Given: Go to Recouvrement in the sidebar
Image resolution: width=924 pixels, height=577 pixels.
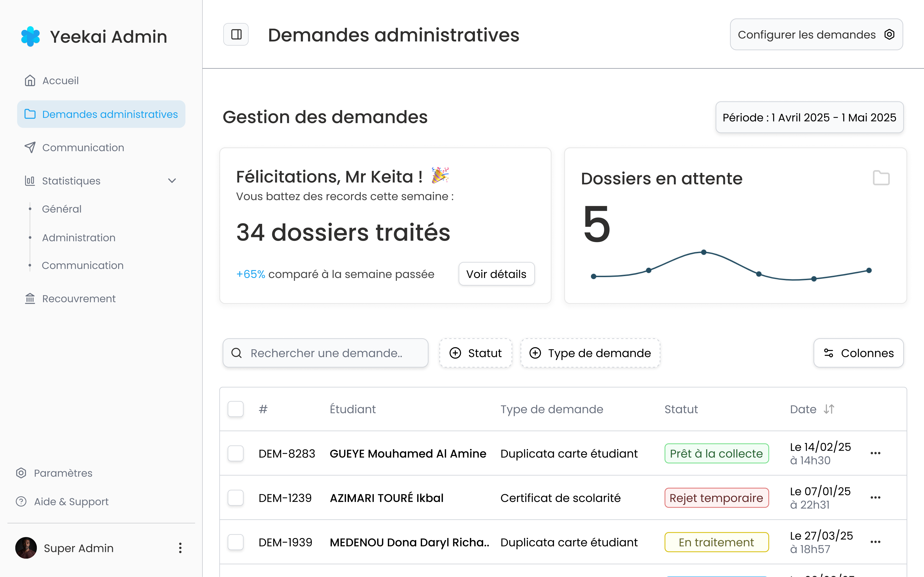Looking at the screenshot, I should (79, 299).
